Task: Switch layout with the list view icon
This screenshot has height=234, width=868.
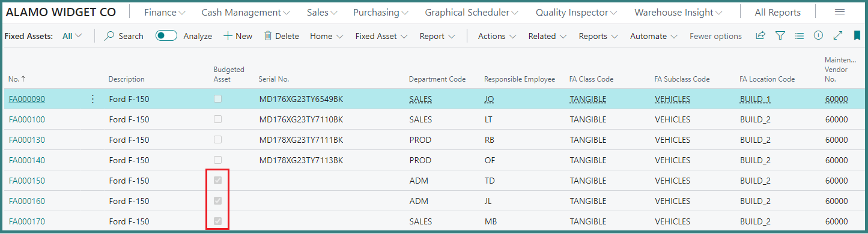Action: pos(799,36)
